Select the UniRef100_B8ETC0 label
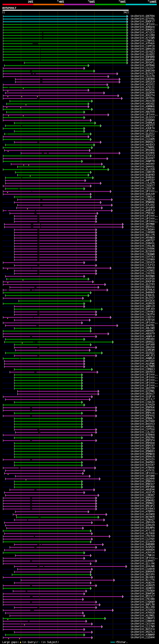The image size is (159, 644). (143, 137)
